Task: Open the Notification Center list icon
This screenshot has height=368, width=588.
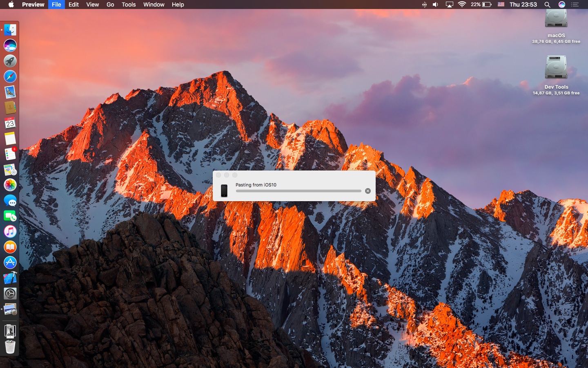Action: click(x=575, y=4)
